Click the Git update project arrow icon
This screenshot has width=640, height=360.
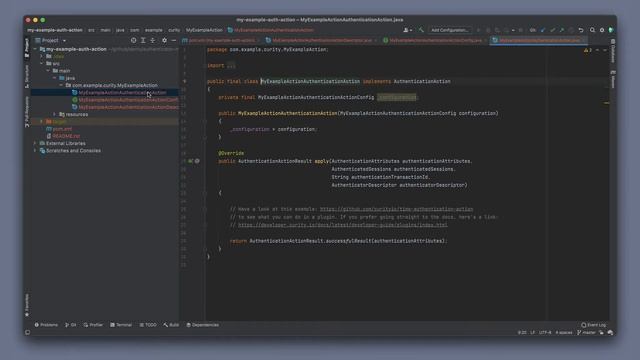(x=543, y=30)
